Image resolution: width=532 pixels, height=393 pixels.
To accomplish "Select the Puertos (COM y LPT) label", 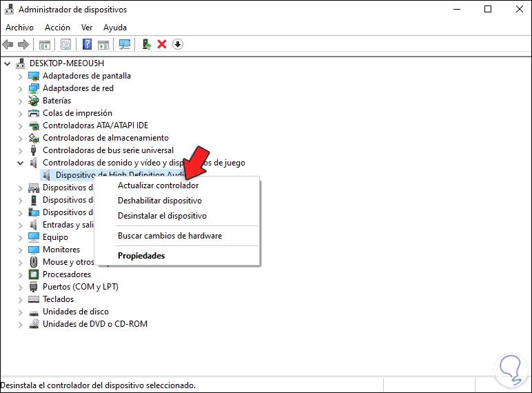I will [81, 287].
